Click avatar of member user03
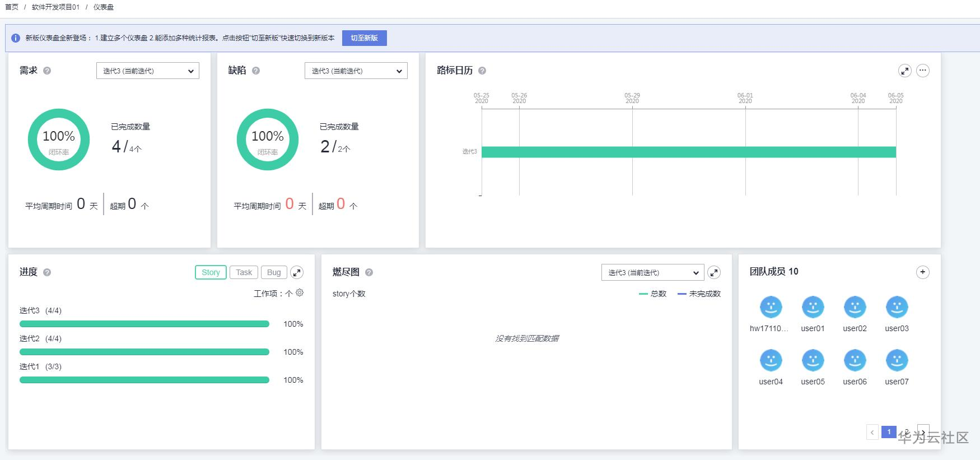 click(897, 307)
